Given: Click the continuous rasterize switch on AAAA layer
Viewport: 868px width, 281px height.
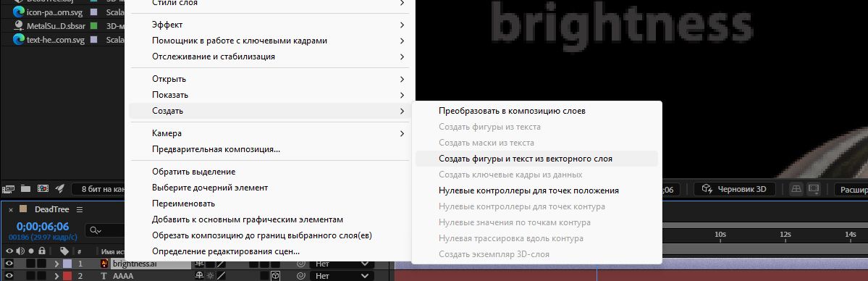Looking at the screenshot, I should click(x=210, y=275).
